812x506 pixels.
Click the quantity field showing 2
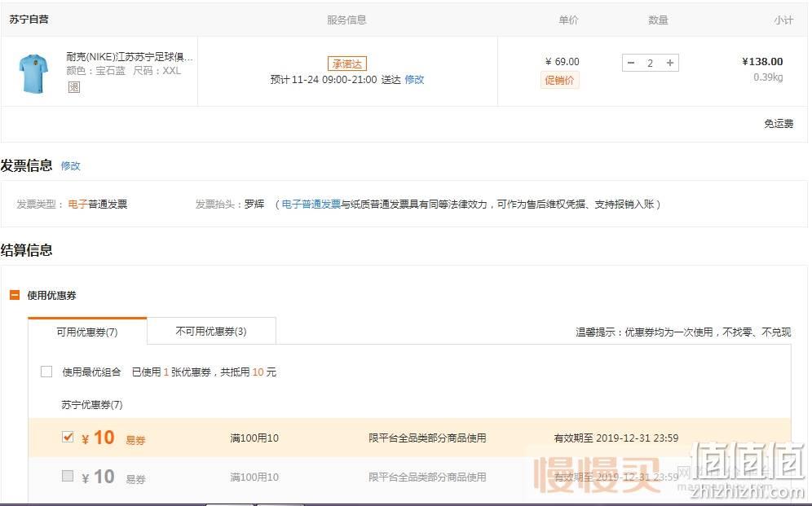click(650, 63)
